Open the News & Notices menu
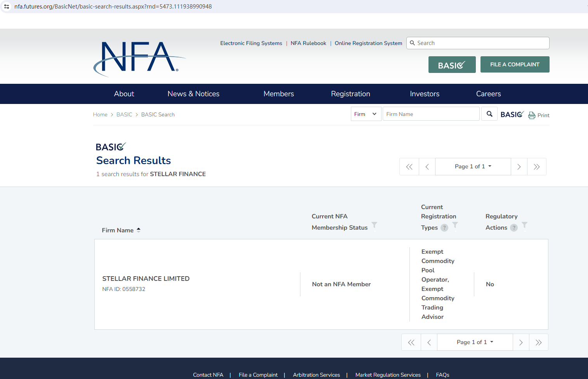This screenshot has width=588, height=379. [x=193, y=94]
